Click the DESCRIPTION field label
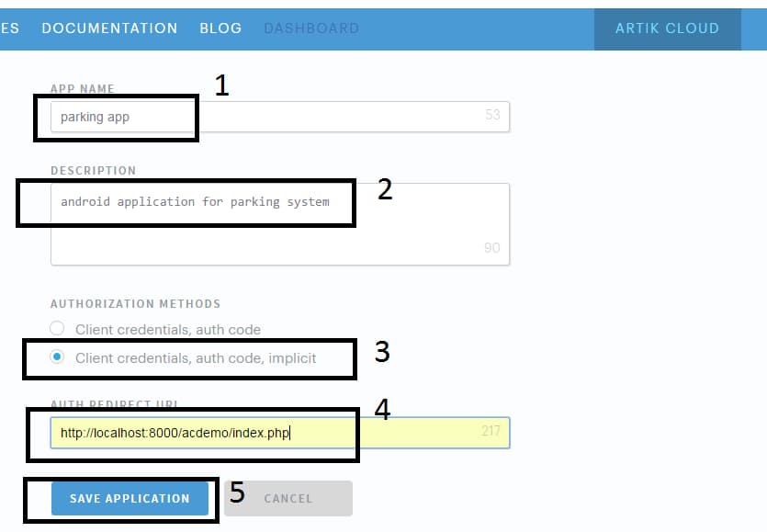This screenshot has height=532, width=767. click(93, 171)
